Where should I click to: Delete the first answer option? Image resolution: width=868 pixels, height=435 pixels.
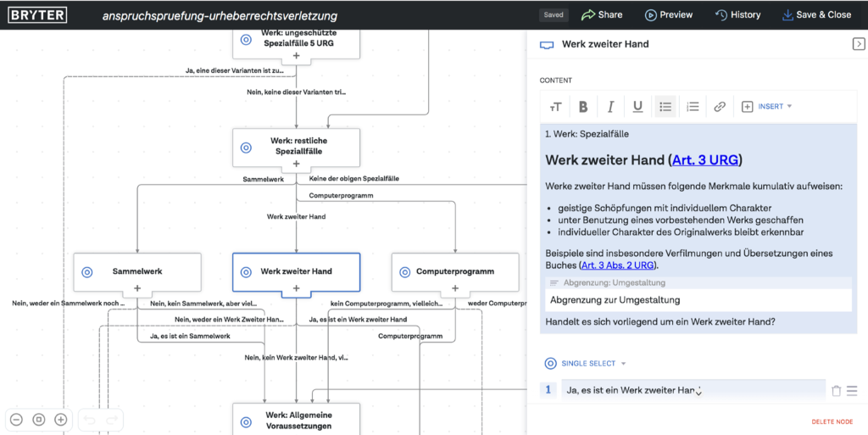(x=837, y=391)
